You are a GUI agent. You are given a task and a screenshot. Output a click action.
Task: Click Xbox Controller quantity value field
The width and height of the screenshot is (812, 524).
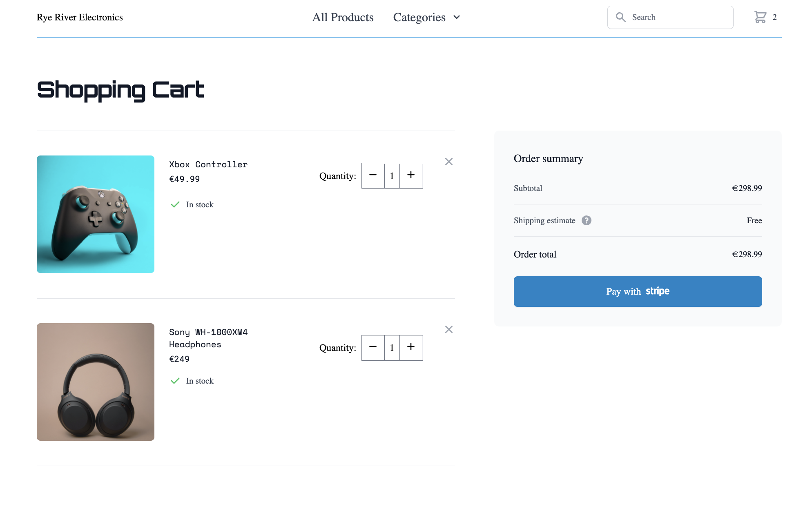click(x=392, y=175)
